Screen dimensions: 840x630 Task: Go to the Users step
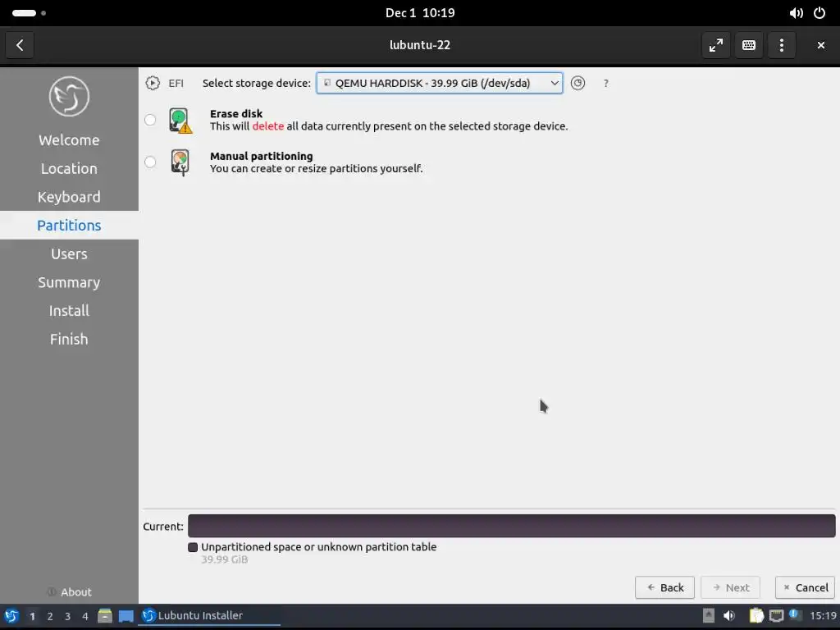click(69, 254)
